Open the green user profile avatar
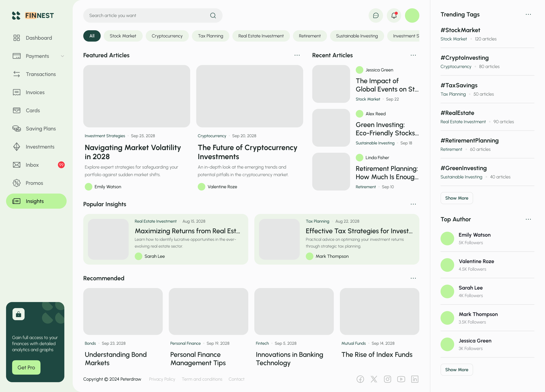The width and height of the screenshot is (545, 392). (x=412, y=16)
